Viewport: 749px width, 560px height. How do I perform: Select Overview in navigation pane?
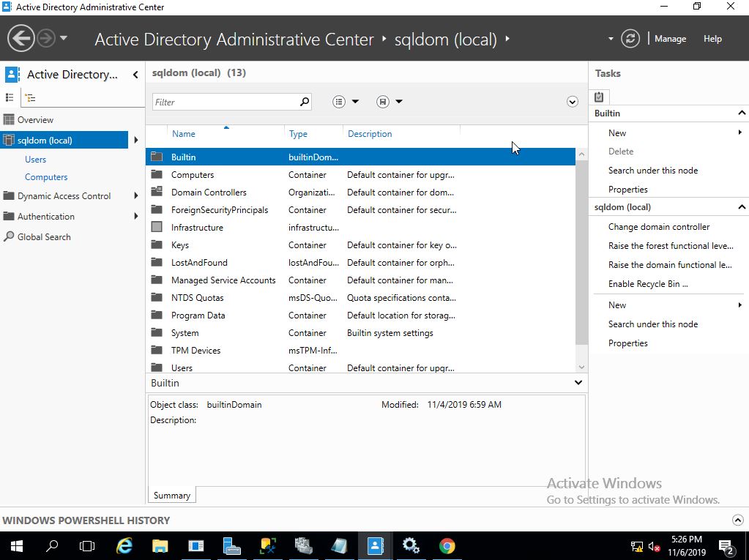[35, 120]
